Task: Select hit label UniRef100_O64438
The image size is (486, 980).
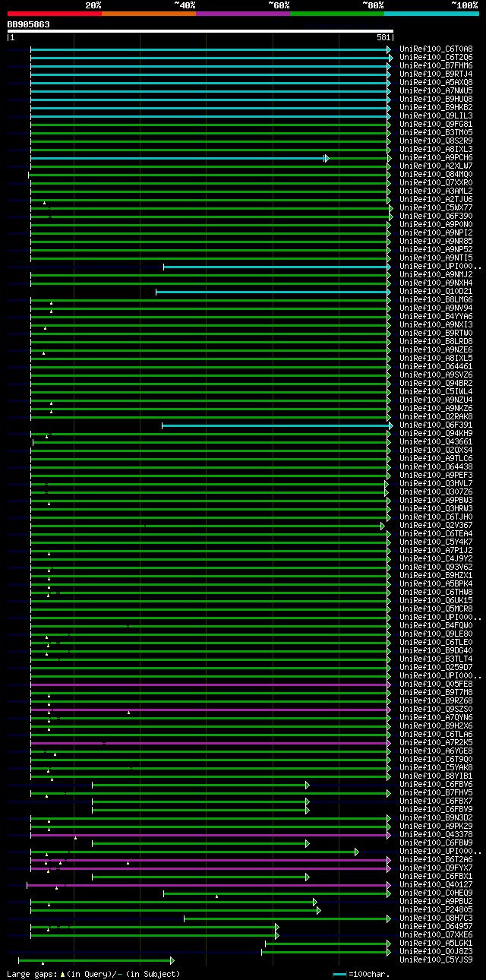Action: 436,466
